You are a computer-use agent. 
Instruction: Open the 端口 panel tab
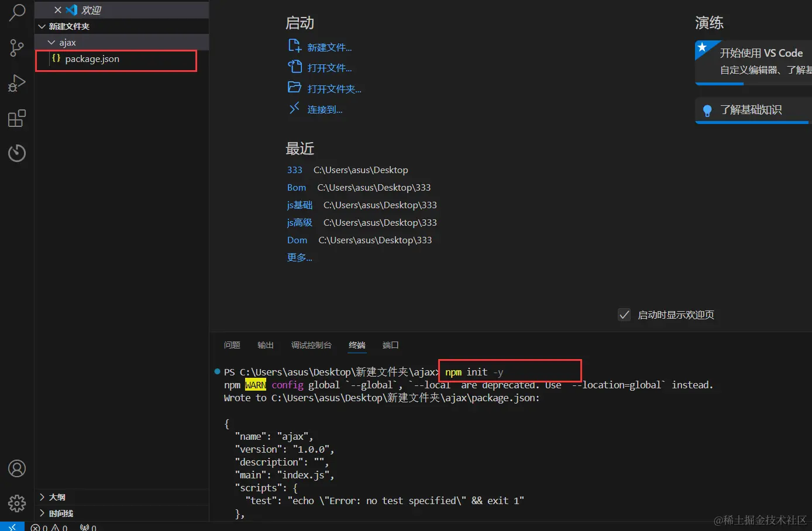point(390,345)
